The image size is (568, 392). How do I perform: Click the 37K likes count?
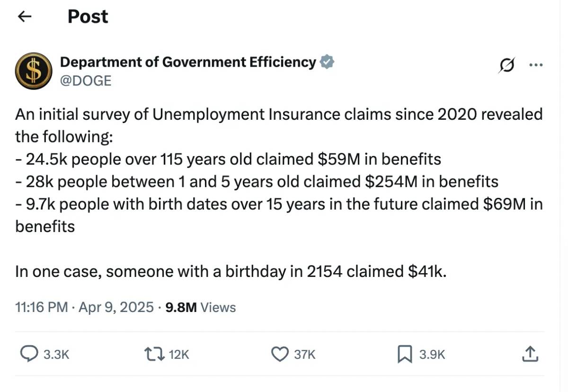(x=304, y=355)
